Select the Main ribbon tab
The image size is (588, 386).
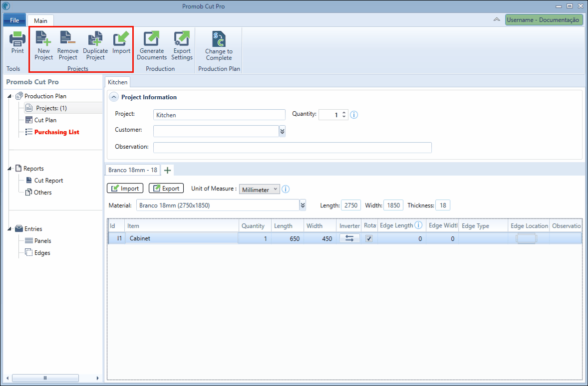click(x=40, y=20)
